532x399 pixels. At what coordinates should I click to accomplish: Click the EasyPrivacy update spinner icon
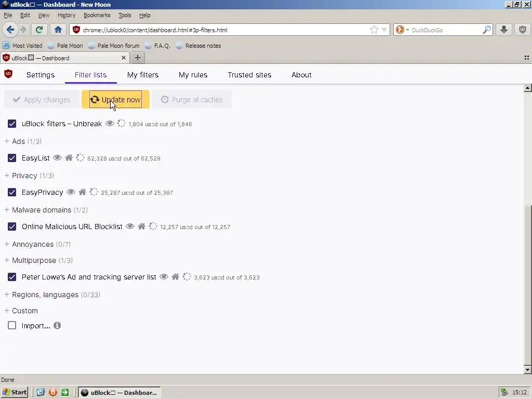tap(94, 192)
